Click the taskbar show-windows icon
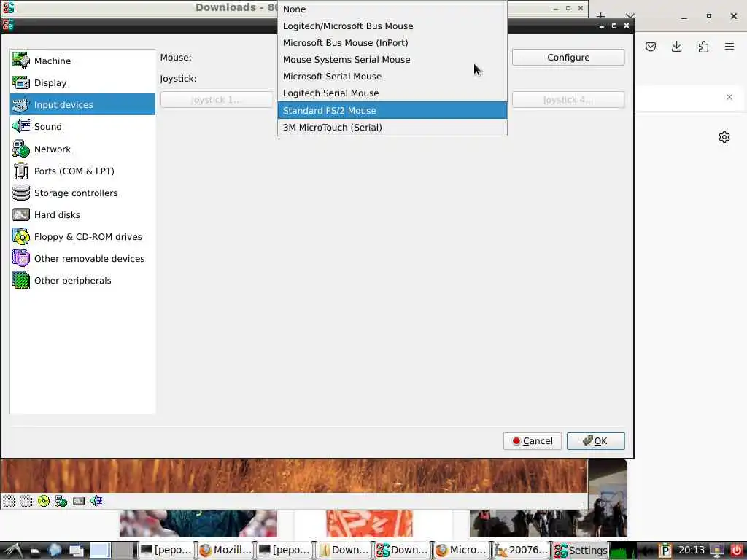Image resolution: width=747 pixels, height=560 pixels. [76, 551]
